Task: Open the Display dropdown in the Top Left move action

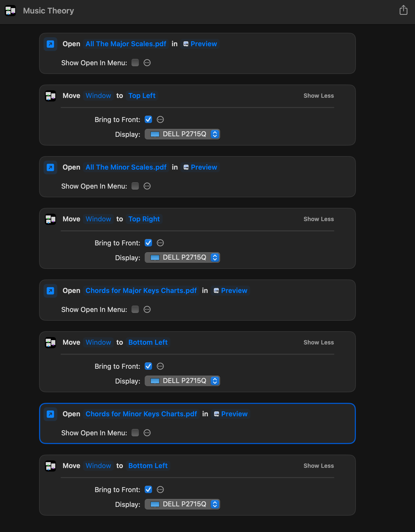Action: point(182,134)
